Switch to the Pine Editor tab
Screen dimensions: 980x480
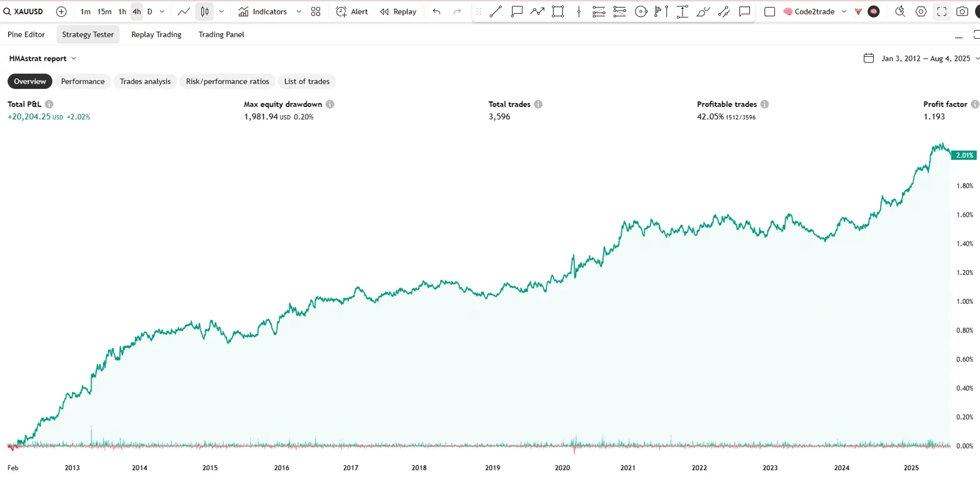click(26, 34)
